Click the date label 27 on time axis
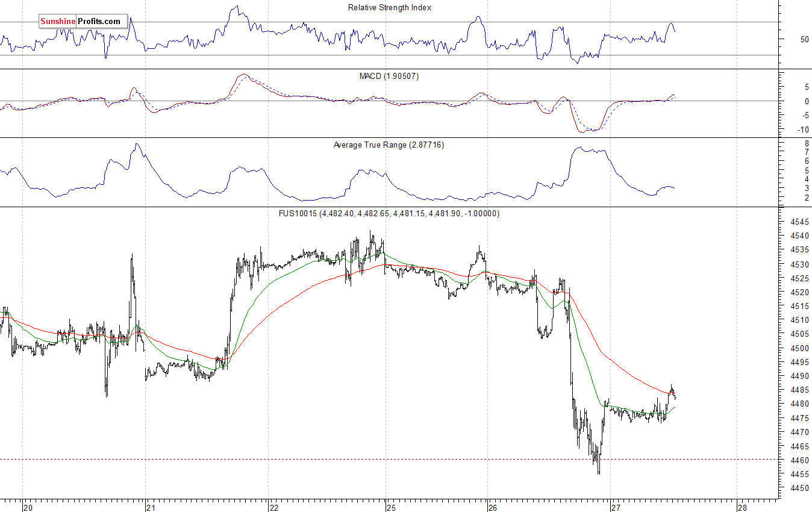 coord(616,507)
